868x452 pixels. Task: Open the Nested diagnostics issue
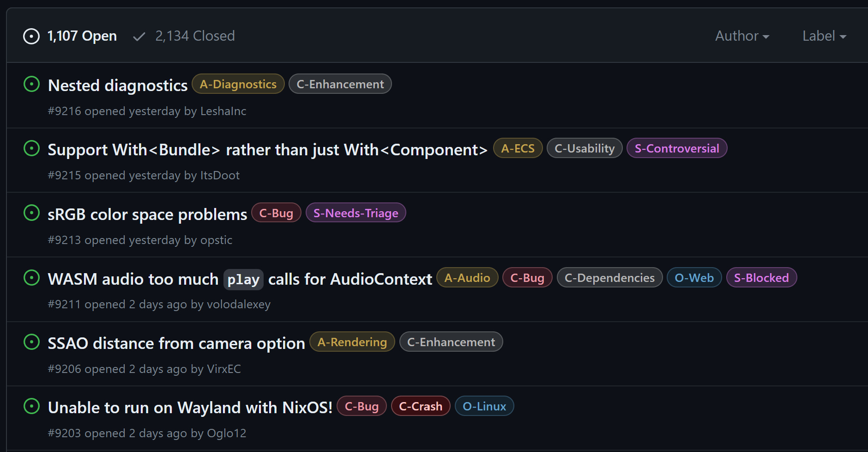(x=118, y=86)
